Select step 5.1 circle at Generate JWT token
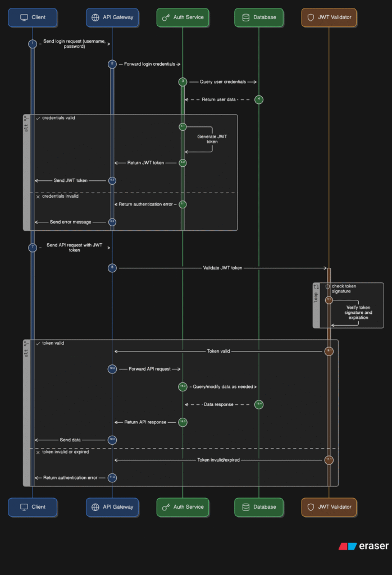 click(183, 126)
